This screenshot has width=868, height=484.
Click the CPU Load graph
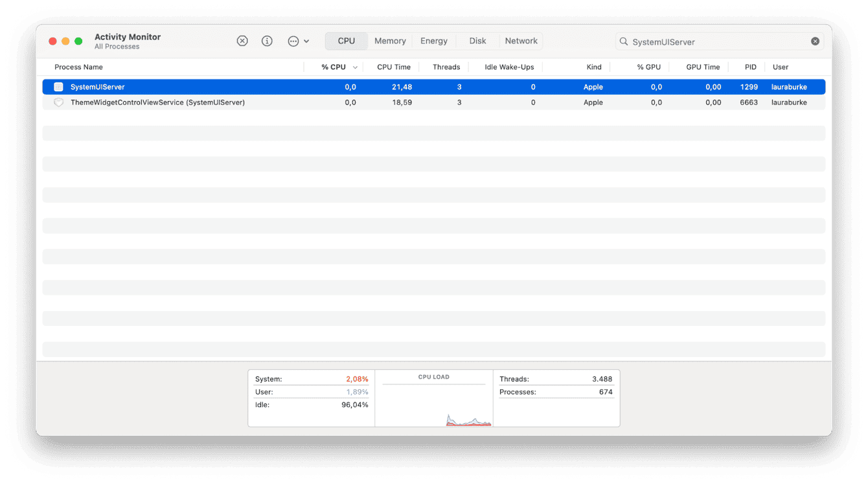(x=434, y=398)
